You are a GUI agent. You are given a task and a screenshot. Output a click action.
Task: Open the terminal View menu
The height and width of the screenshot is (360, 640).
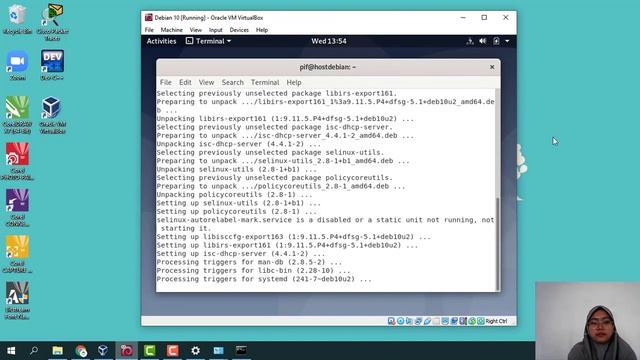[206, 82]
